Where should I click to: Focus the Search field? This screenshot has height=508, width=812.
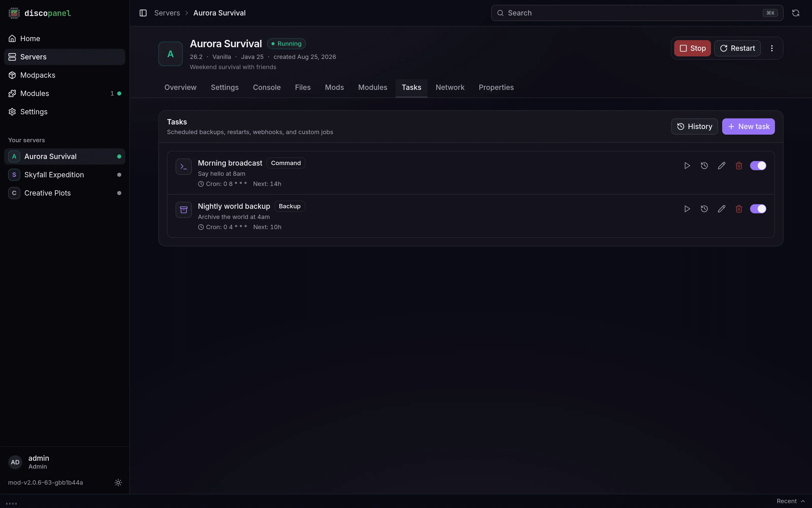[x=637, y=13]
